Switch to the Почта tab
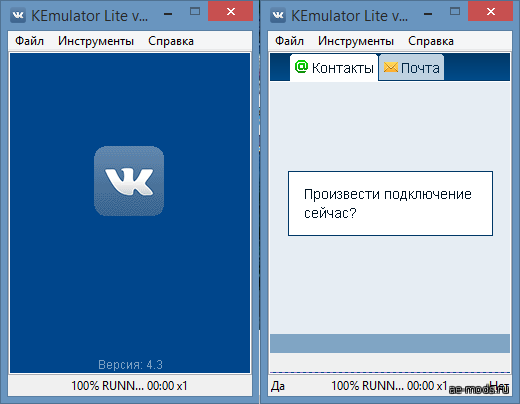The height and width of the screenshot is (404, 520). click(411, 68)
